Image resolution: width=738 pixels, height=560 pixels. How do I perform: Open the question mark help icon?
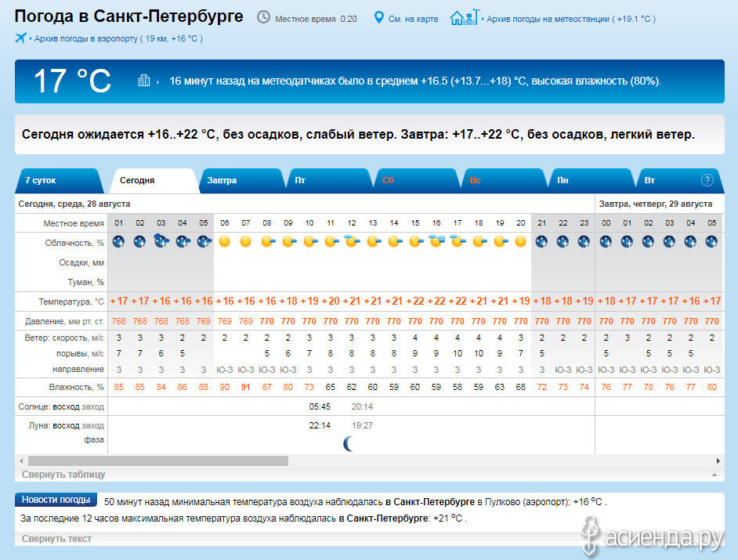click(707, 180)
